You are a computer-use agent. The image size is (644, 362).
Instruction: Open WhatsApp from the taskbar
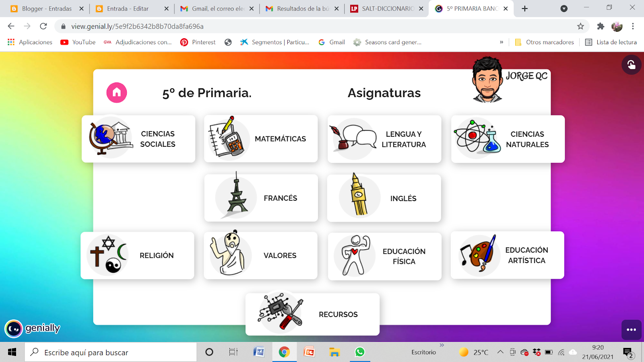click(359, 352)
